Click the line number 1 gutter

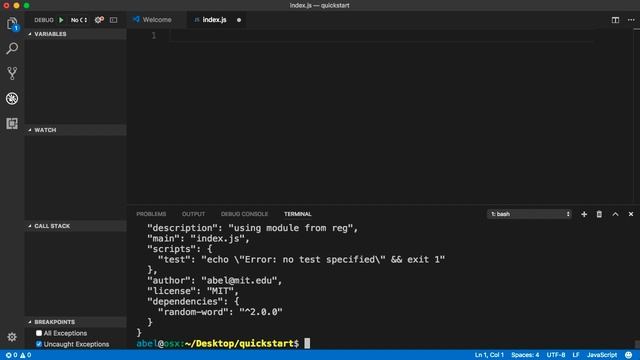[154, 36]
